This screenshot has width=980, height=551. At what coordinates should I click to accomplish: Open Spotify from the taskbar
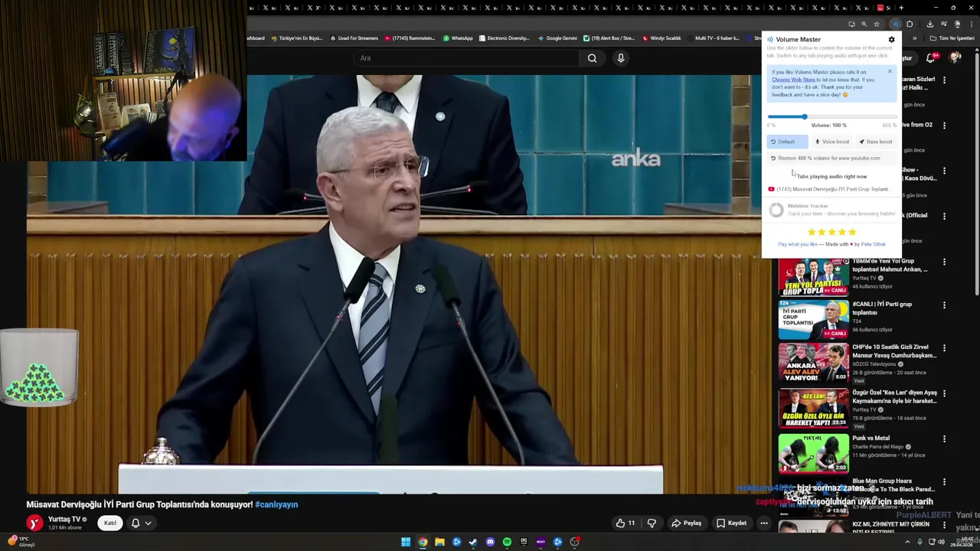[507, 542]
